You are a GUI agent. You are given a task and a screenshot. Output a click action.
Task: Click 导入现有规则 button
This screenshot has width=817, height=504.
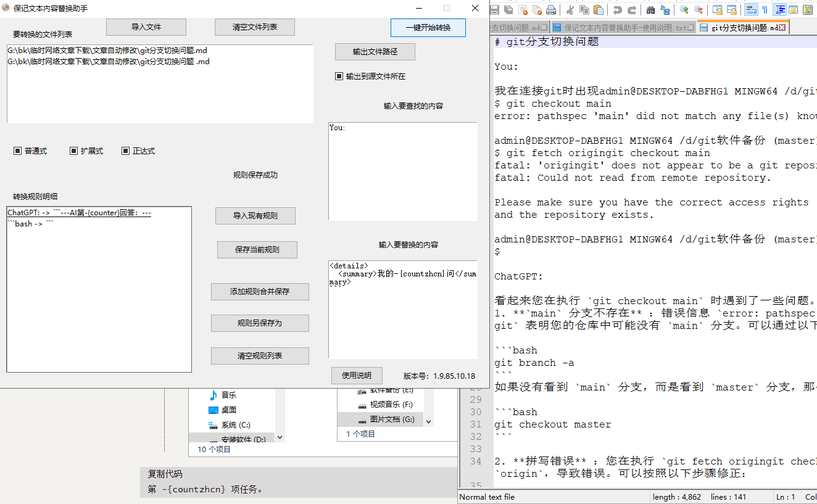coord(255,216)
